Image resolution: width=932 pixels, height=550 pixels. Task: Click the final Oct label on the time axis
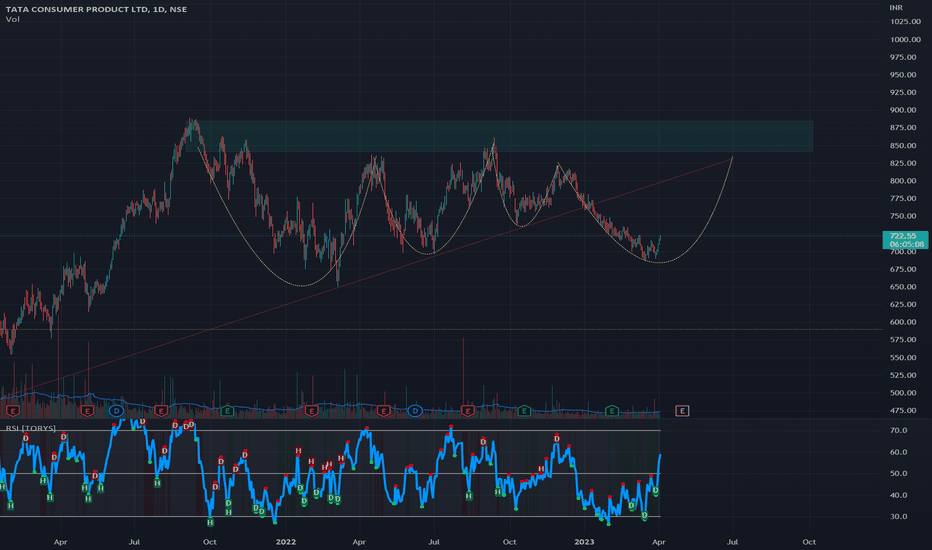pyautogui.click(x=809, y=542)
